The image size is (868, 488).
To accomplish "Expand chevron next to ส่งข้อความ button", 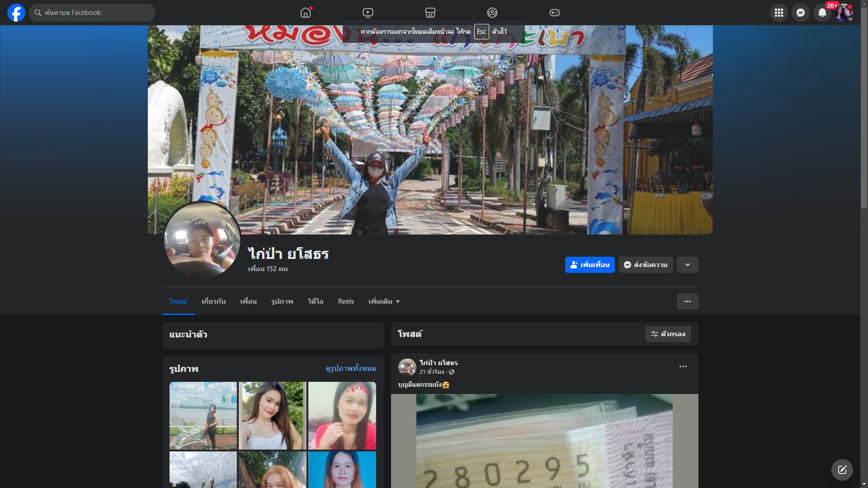I will pyautogui.click(x=687, y=265).
